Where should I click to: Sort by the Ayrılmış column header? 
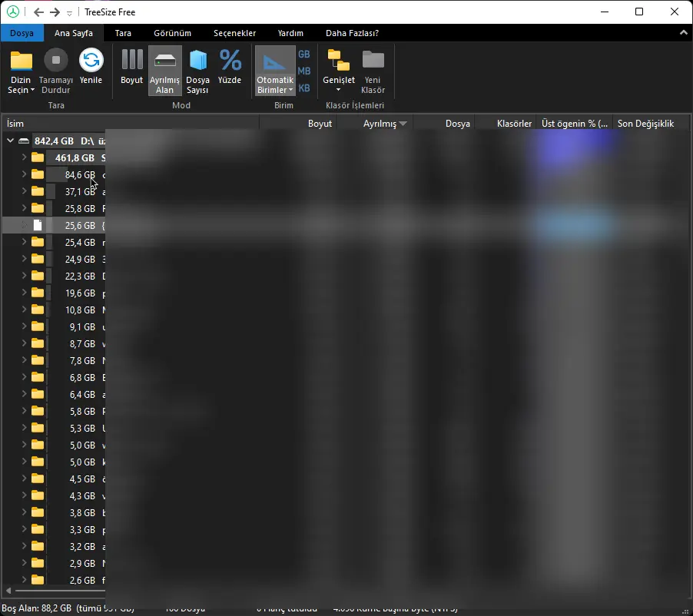[x=375, y=124]
